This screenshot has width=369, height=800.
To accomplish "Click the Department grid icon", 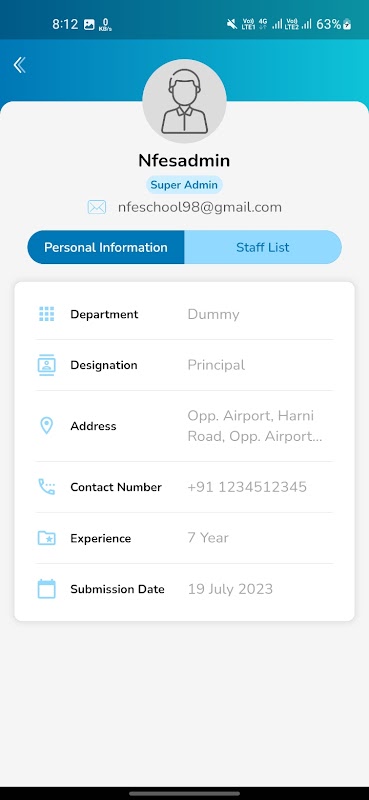I will [46, 314].
